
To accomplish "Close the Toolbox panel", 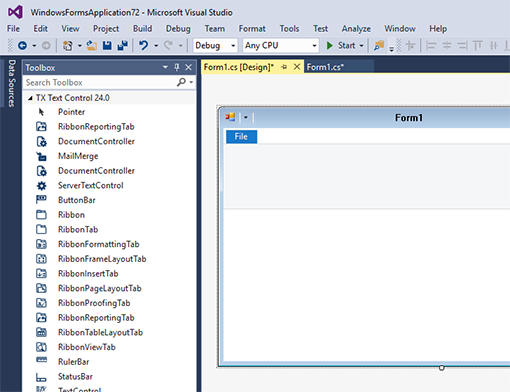I will pos(188,67).
